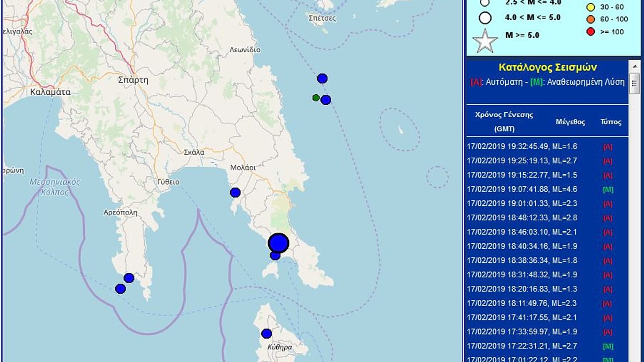Image resolution: width=644 pixels, height=362 pixels.
Task: Click the blue marker south of Molaoi
Action: pyautogui.click(x=235, y=193)
